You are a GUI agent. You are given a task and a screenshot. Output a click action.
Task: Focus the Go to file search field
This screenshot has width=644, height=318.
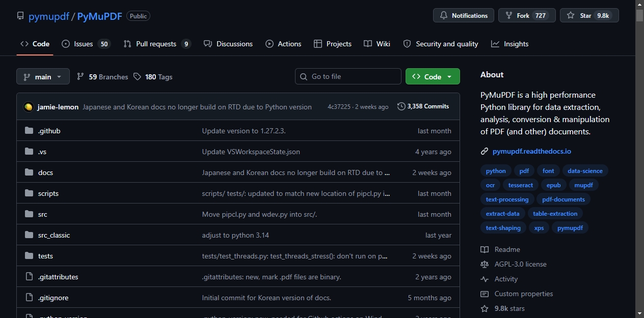(x=348, y=76)
